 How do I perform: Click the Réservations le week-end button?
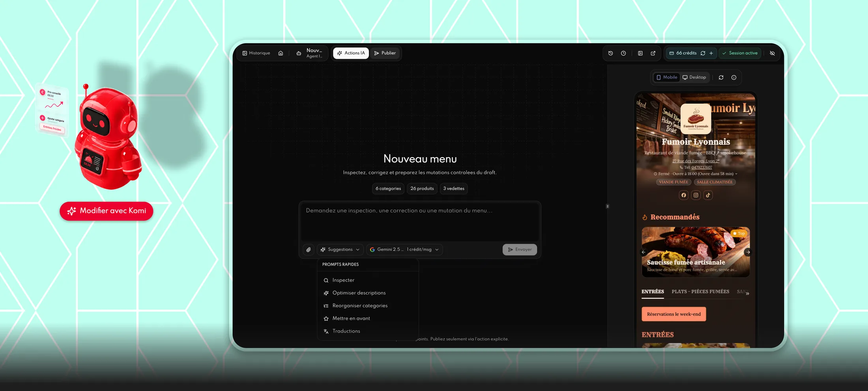[674, 314]
